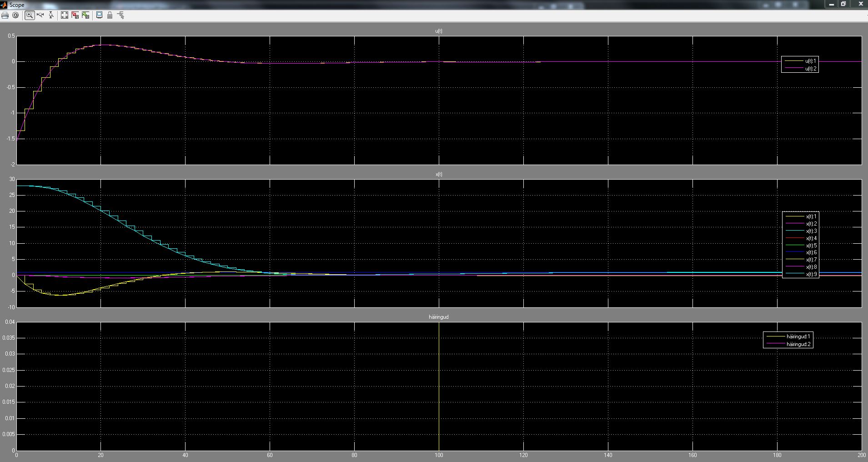Toggle the Floating scope icon

coord(99,15)
